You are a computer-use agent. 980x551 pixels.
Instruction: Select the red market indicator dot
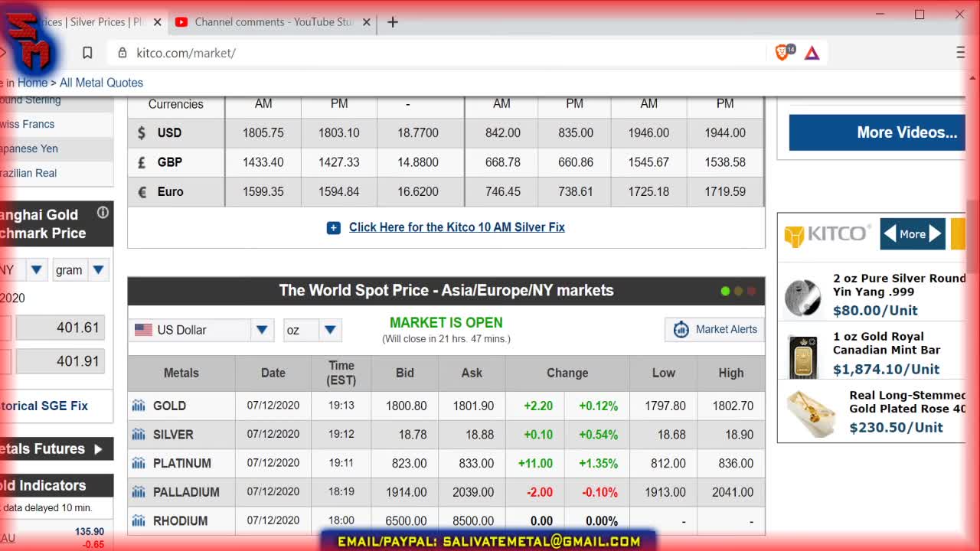click(751, 291)
